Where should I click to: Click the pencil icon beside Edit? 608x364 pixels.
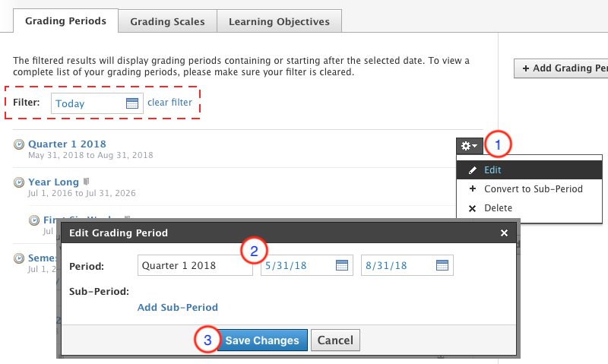(472, 170)
